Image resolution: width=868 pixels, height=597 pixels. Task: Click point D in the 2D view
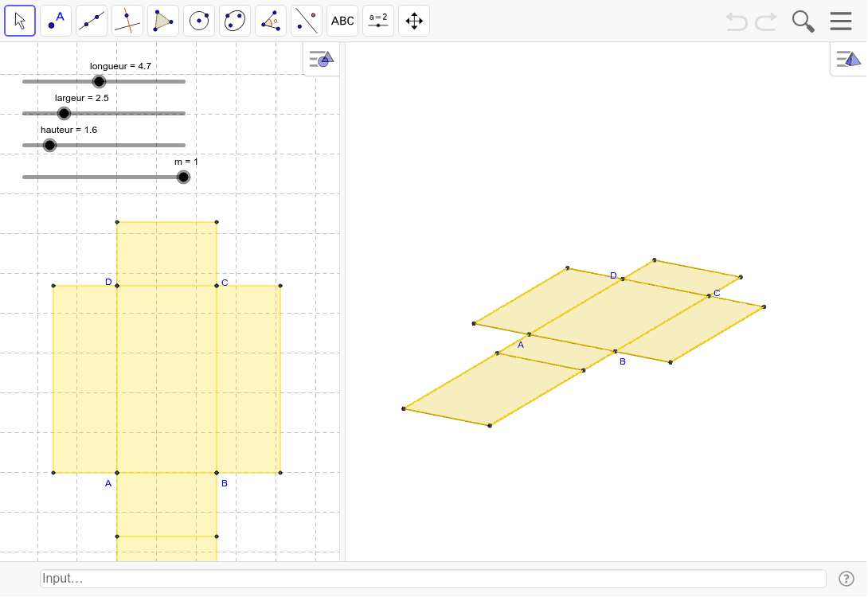pyautogui.click(x=117, y=286)
